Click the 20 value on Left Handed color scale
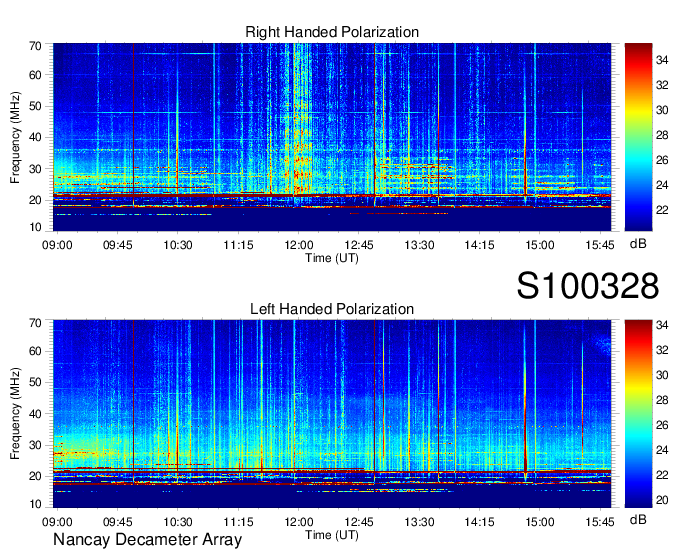This screenshot has width=680, height=552. coord(662,500)
